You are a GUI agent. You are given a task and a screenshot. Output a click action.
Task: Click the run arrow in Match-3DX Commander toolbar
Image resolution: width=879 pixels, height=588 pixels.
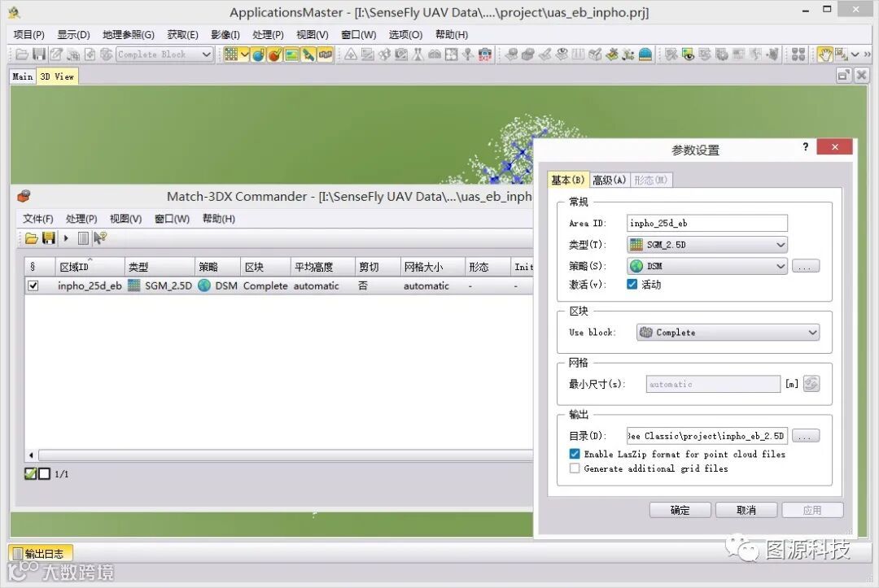pos(66,238)
